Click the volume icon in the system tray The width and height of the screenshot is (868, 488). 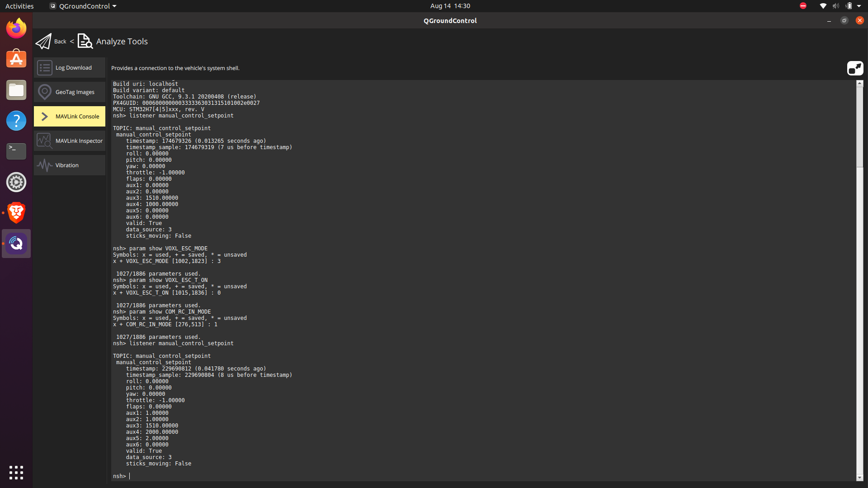click(x=836, y=6)
